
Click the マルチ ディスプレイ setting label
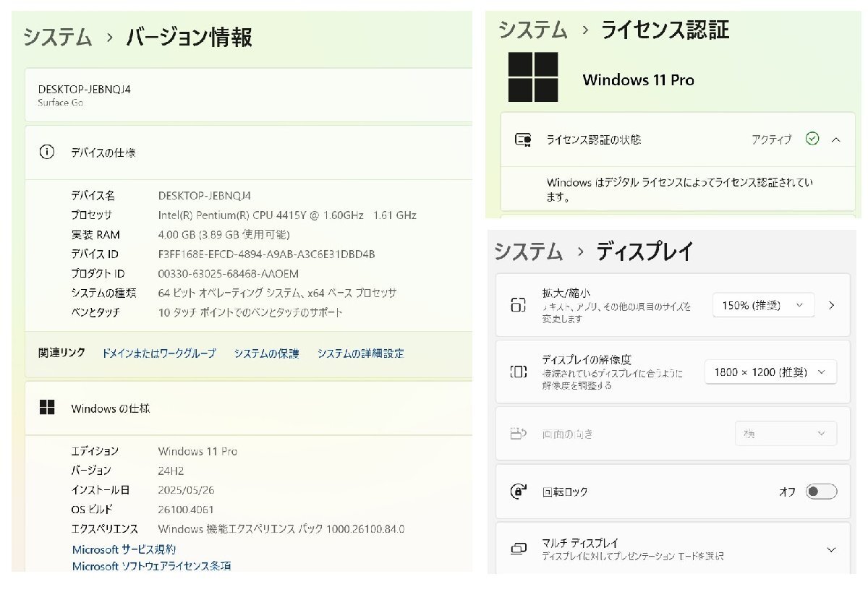coord(579,543)
